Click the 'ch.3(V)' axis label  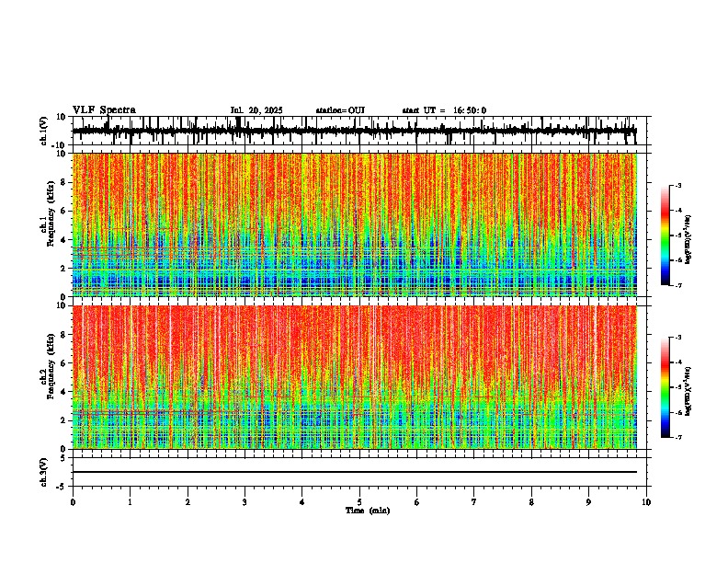coord(44,472)
